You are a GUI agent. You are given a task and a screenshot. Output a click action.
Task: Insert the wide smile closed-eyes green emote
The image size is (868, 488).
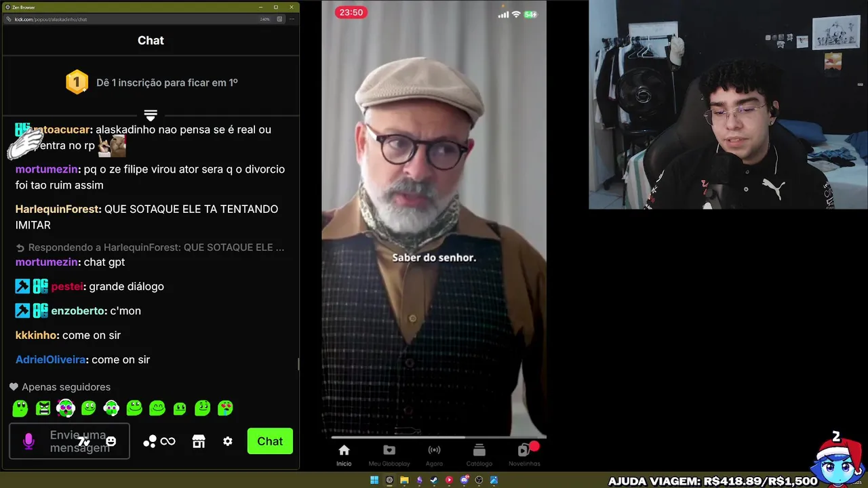[157, 408]
